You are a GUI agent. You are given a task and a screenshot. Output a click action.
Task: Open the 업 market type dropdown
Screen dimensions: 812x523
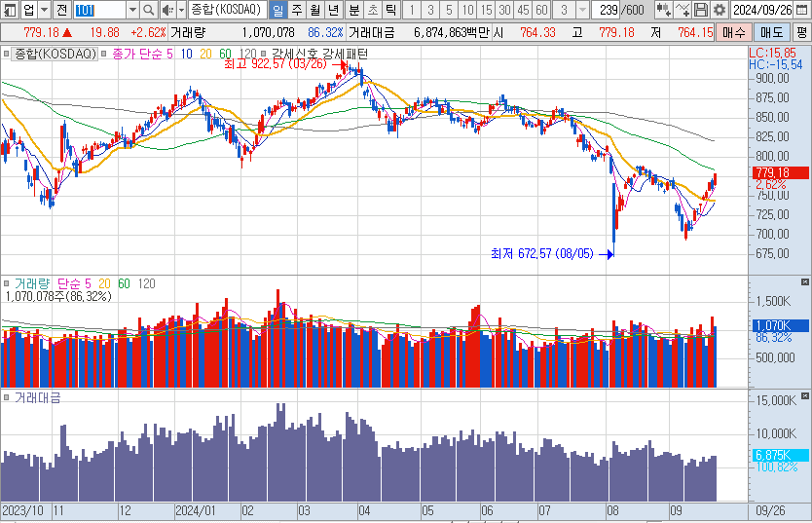tap(45, 10)
